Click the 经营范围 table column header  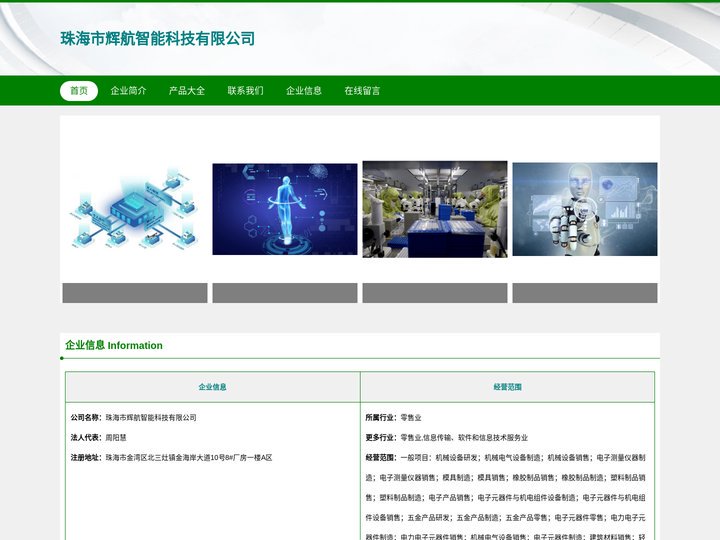click(x=507, y=387)
